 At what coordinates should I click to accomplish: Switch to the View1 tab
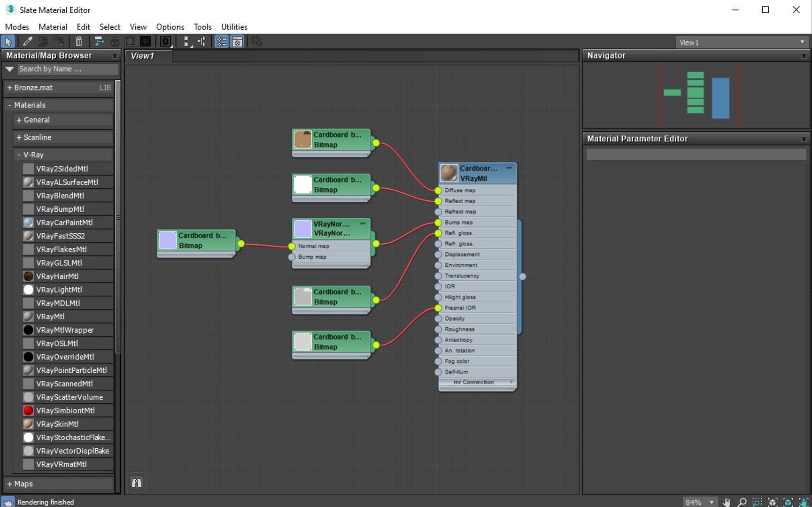148,56
